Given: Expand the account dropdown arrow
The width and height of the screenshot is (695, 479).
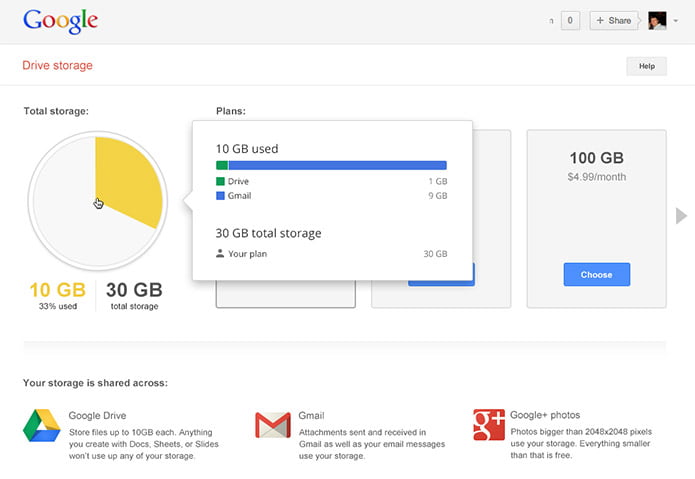Looking at the screenshot, I should pos(676,21).
